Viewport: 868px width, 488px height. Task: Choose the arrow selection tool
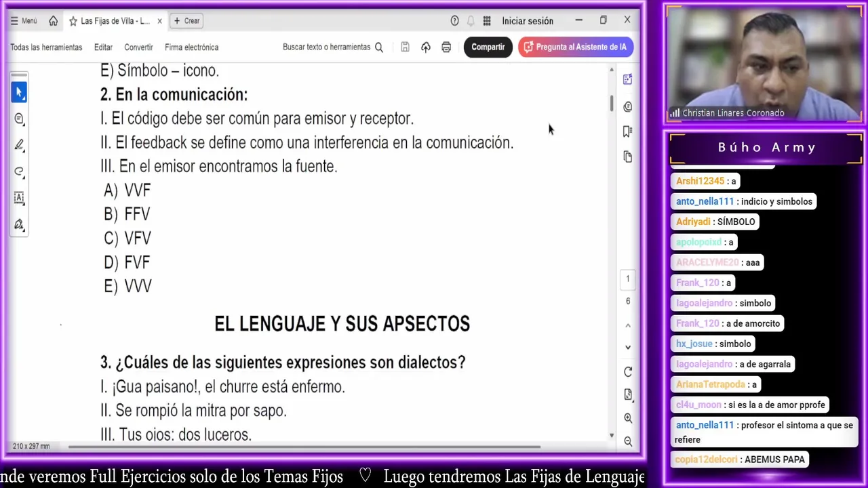point(19,92)
